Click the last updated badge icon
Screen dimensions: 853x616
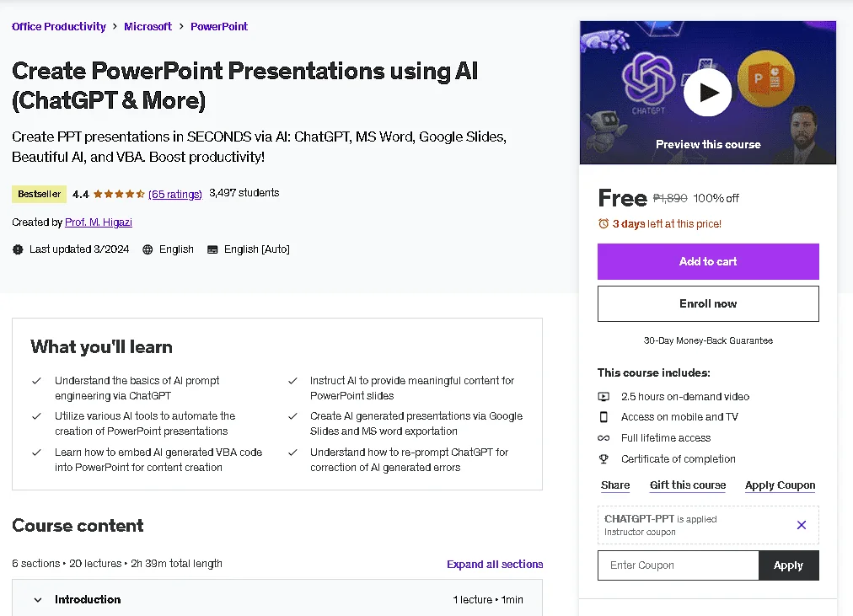[18, 249]
